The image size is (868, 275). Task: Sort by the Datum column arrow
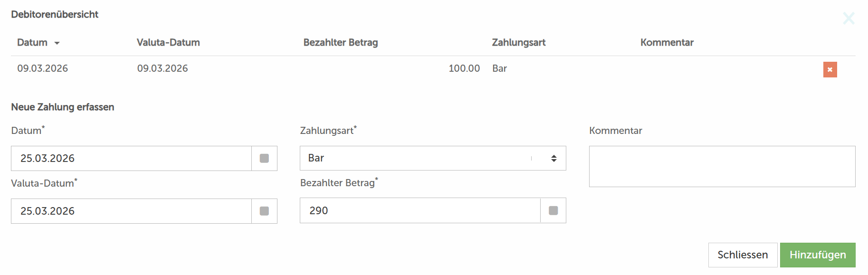click(x=57, y=43)
